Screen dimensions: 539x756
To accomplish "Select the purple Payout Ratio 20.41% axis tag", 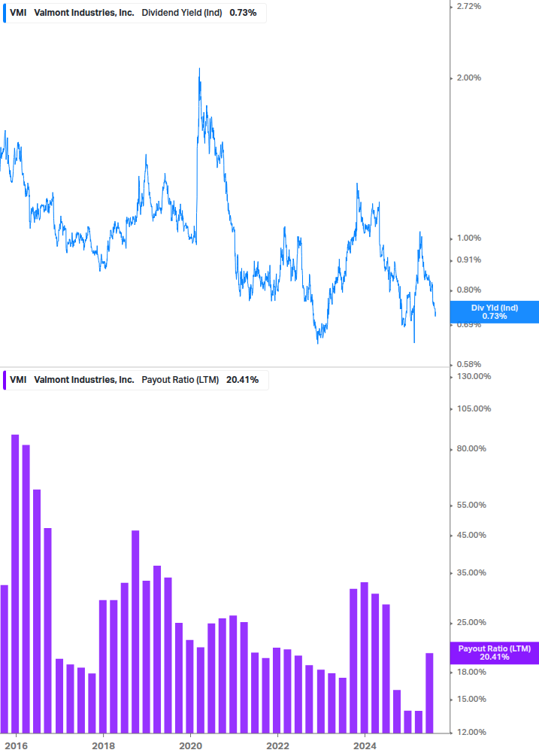I will click(x=494, y=653).
